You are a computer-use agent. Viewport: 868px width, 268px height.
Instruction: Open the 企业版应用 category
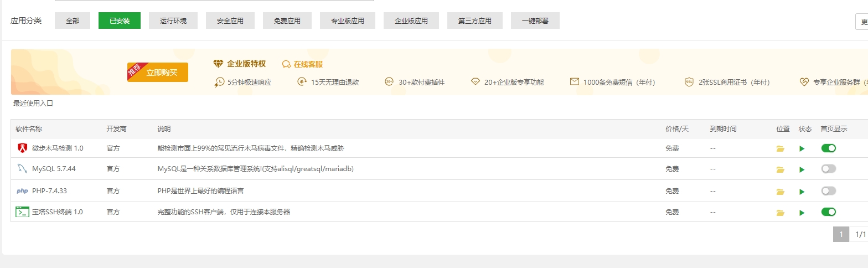(x=411, y=20)
